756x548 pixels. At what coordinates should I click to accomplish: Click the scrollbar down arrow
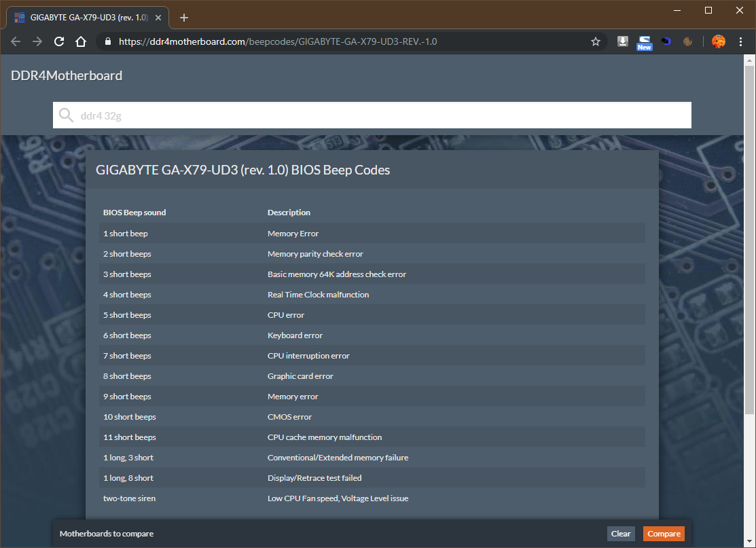[x=749, y=542]
